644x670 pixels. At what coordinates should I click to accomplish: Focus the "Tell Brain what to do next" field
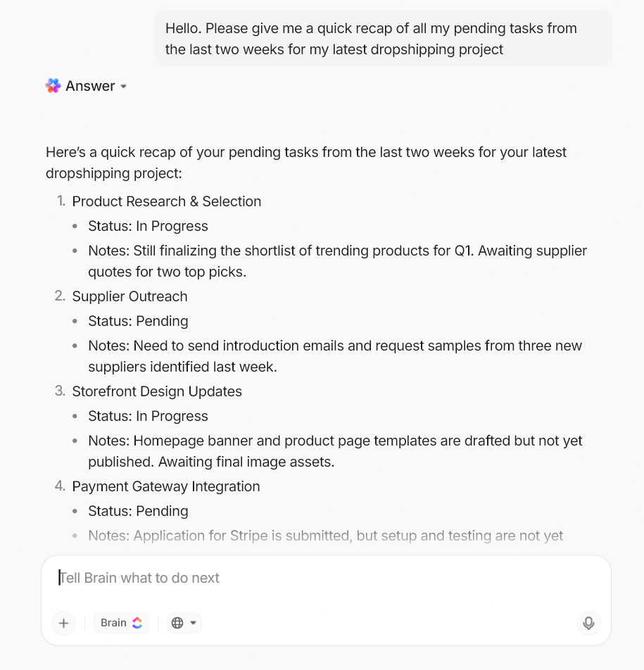(282, 578)
